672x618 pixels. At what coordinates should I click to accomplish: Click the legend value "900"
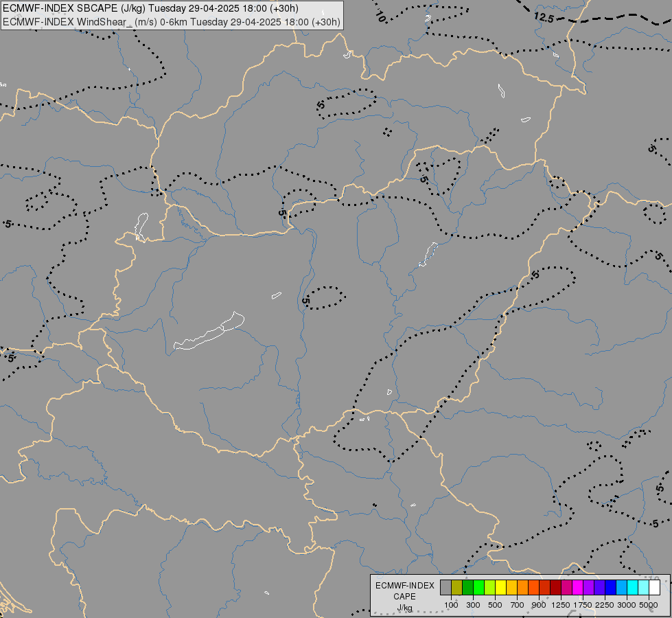click(x=539, y=605)
